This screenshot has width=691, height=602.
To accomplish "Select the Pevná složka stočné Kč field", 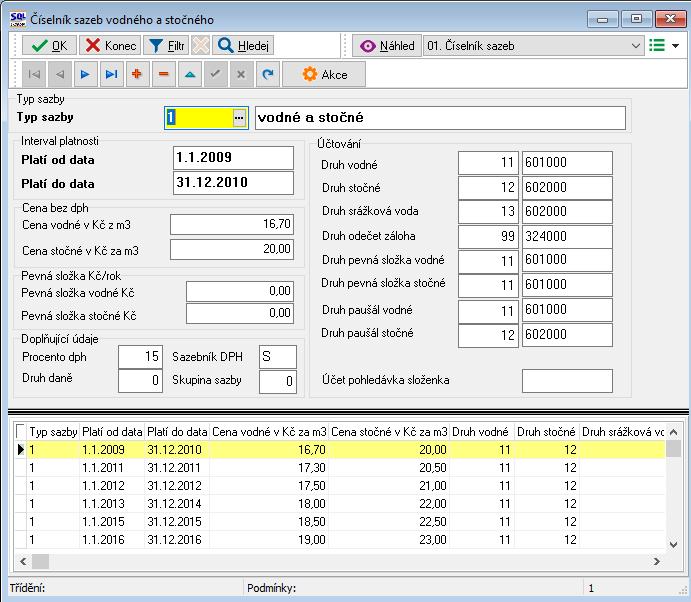I will point(240,313).
